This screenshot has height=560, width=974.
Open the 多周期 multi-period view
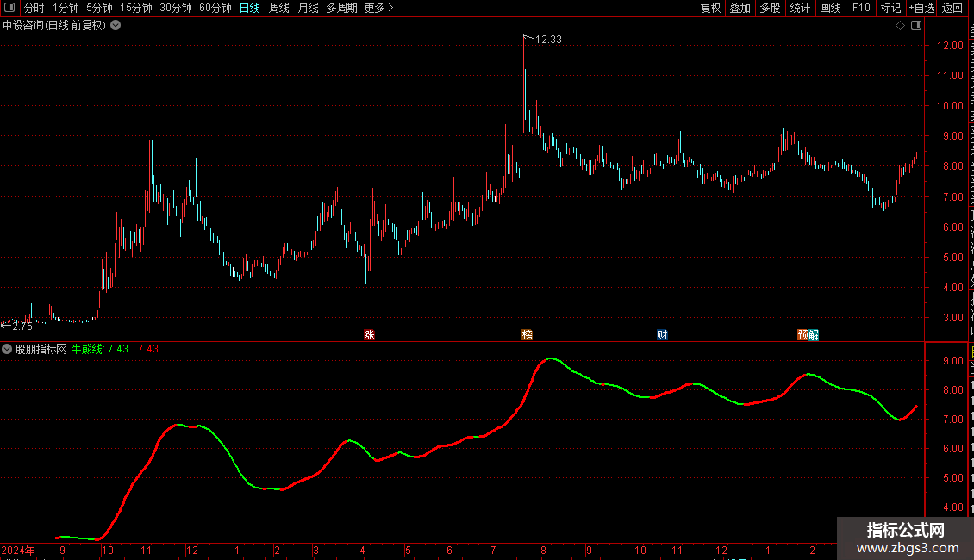point(341,8)
